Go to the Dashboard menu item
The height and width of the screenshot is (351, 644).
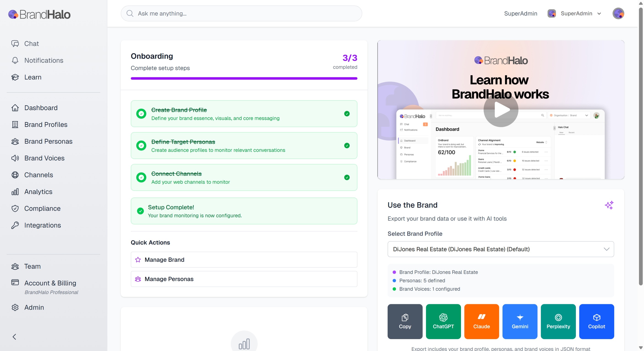click(x=41, y=108)
